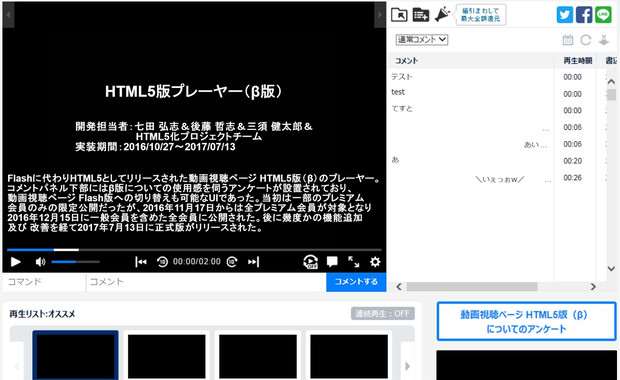Mute the volume speaker icon
This screenshot has height=380, width=620.
[x=40, y=262]
